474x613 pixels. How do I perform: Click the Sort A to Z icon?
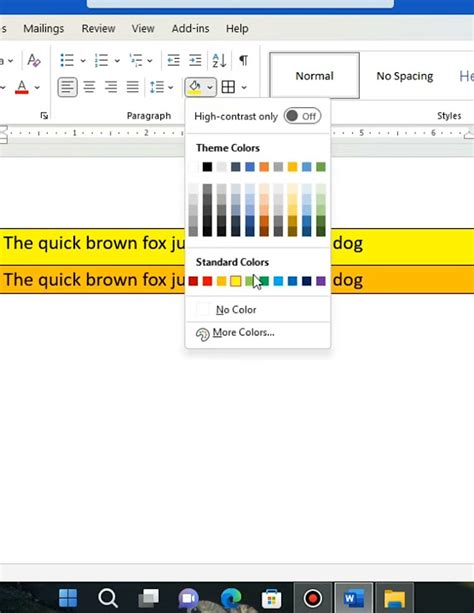pyautogui.click(x=219, y=60)
